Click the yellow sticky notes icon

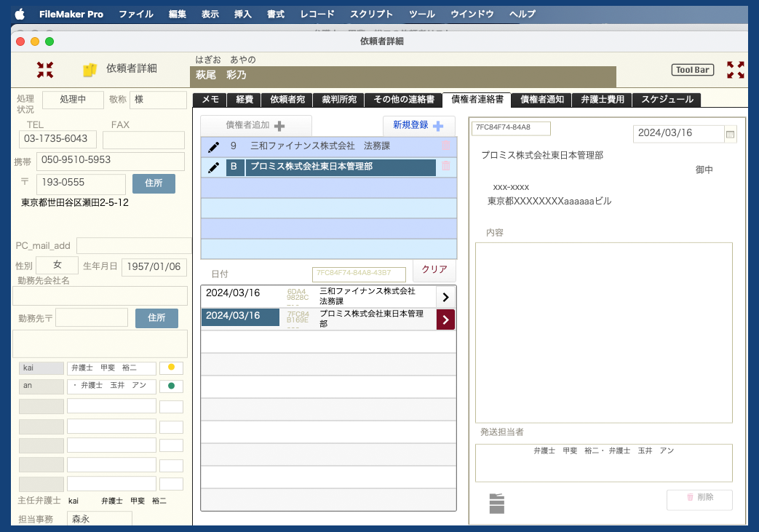90,70
